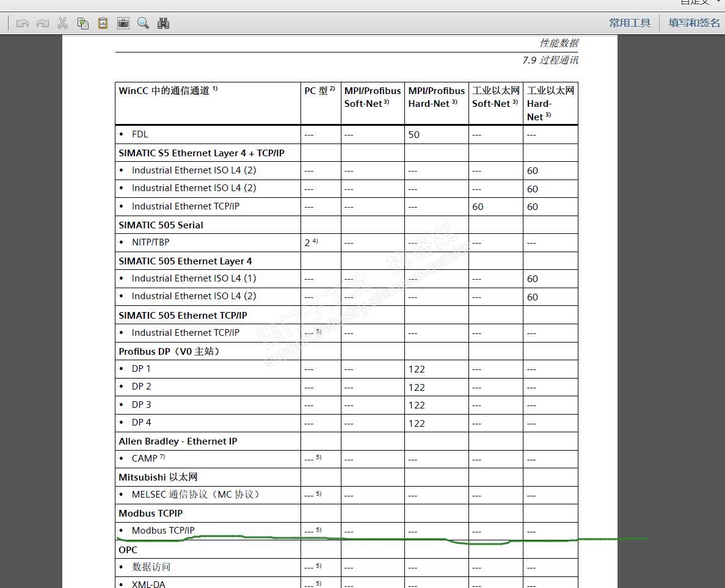Click the Redo arrow icon
The image size is (725, 588).
tap(43, 23)
